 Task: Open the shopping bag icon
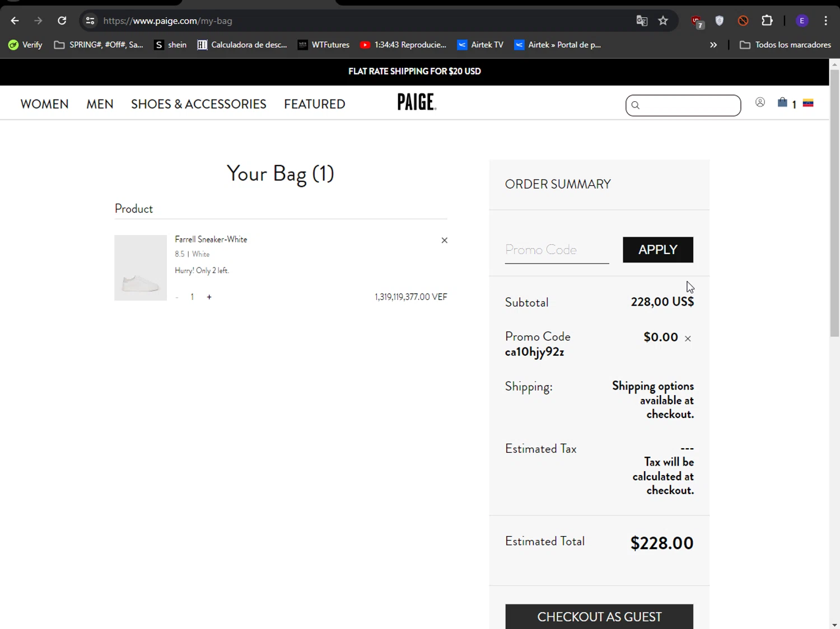782,102
